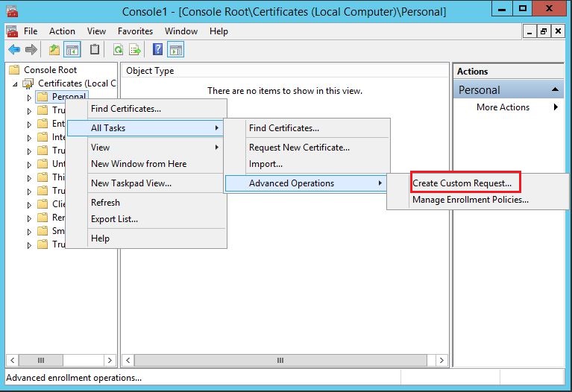Click the Refresh toolbar icon
This screenshot has height=392, width=572.
pos(118,50)
